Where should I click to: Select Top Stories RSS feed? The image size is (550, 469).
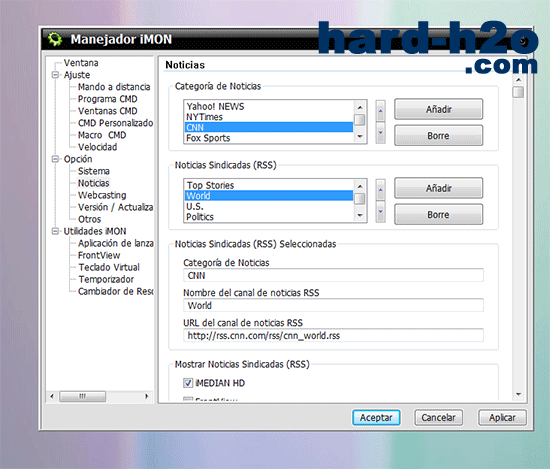[x=269, y=185]
